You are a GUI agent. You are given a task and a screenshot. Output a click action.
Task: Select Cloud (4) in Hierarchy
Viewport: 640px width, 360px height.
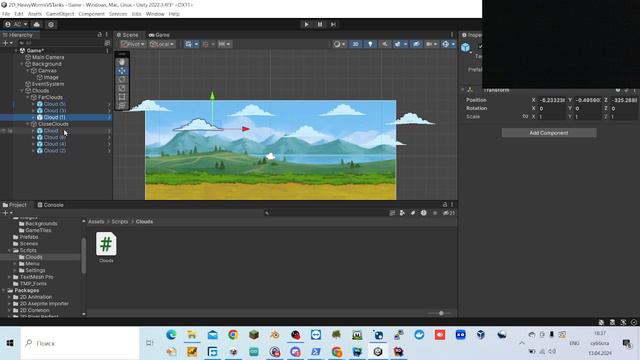click(55, 144)
